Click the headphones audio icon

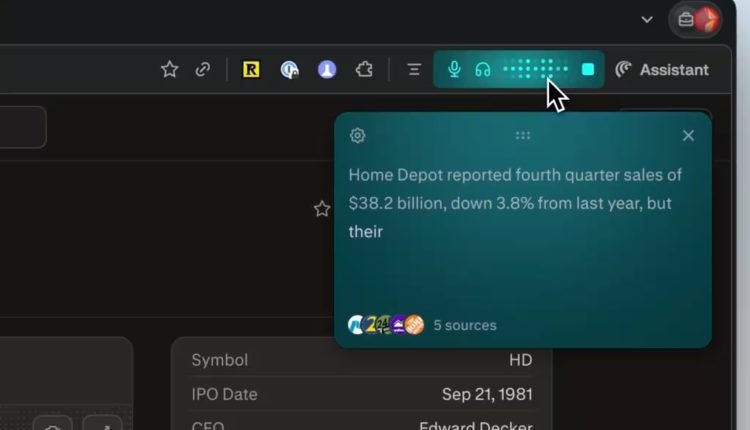click(483, 69)
